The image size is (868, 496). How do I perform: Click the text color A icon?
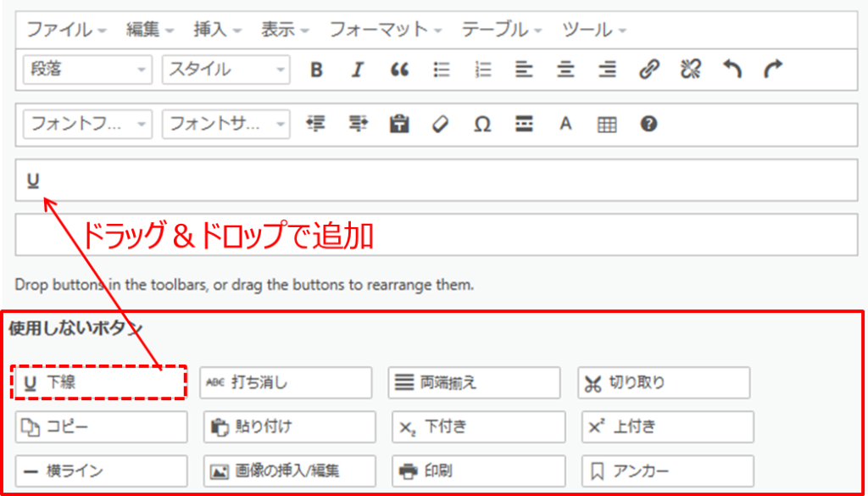coord(565,125)
